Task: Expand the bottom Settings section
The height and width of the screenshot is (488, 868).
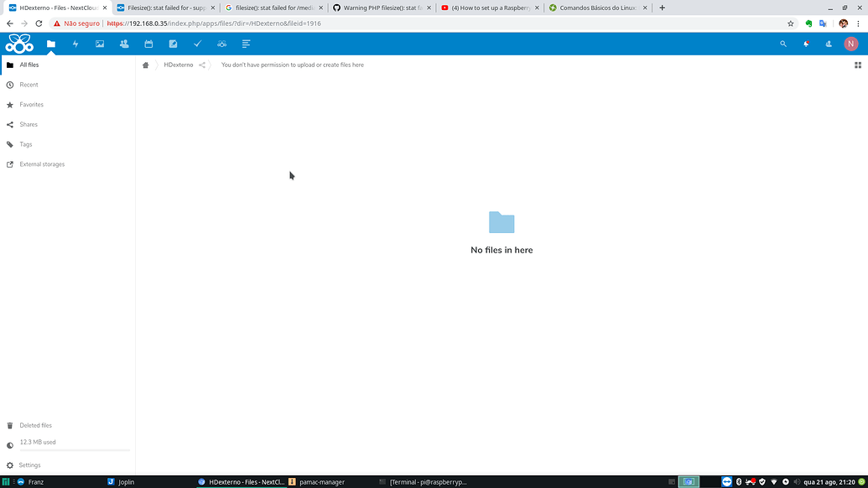Action: [x=29, y=465]
